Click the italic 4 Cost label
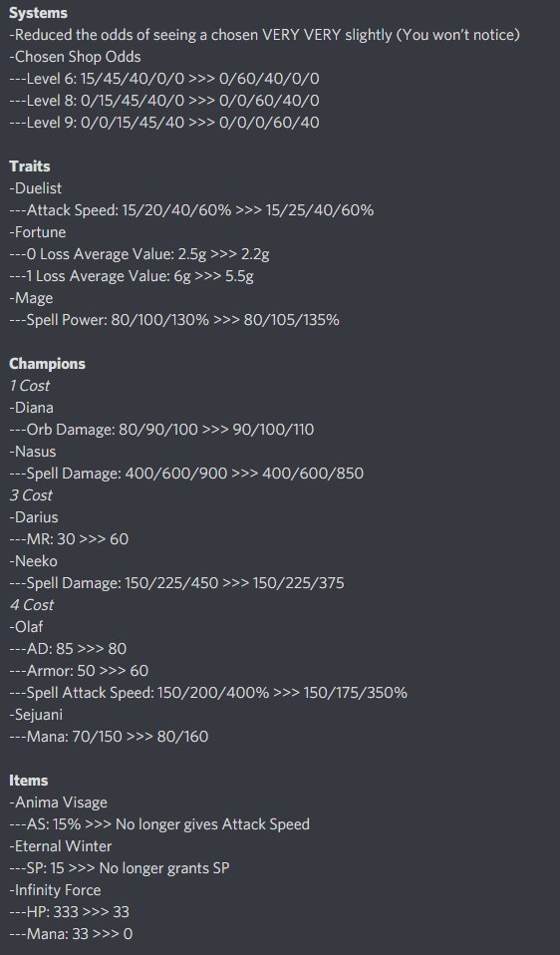 point(32,605)
